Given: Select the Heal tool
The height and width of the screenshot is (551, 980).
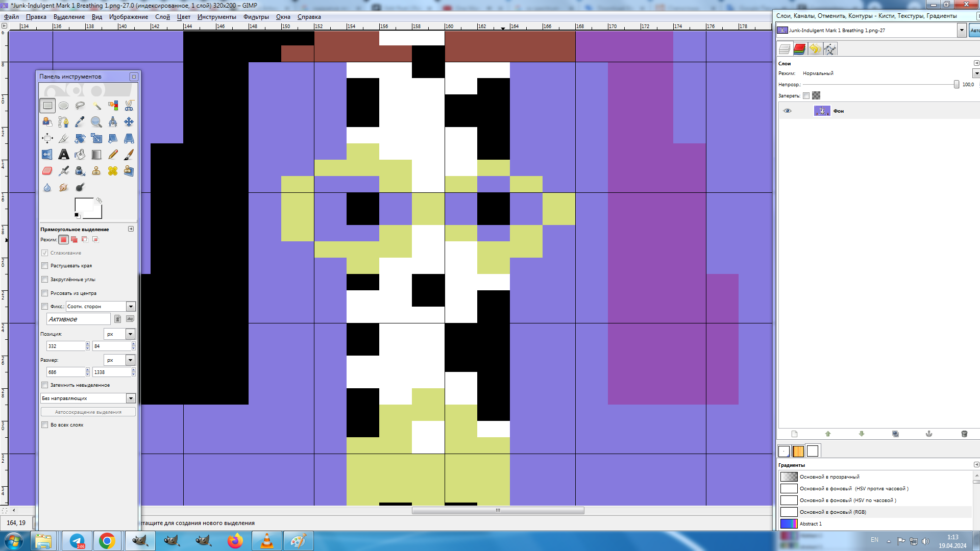Looking at the screenshot, I should pyautogui.click(x=113, y=171).
